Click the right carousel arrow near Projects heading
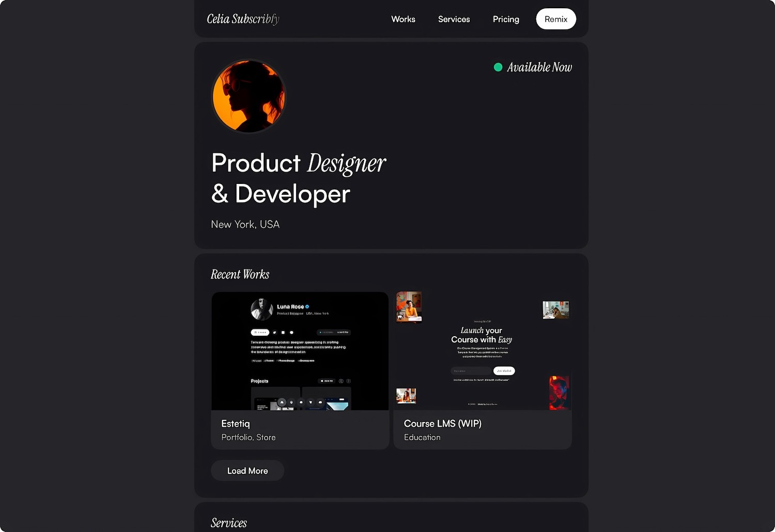The width and height of the screenshot is (775, 532). click(349, 381)
